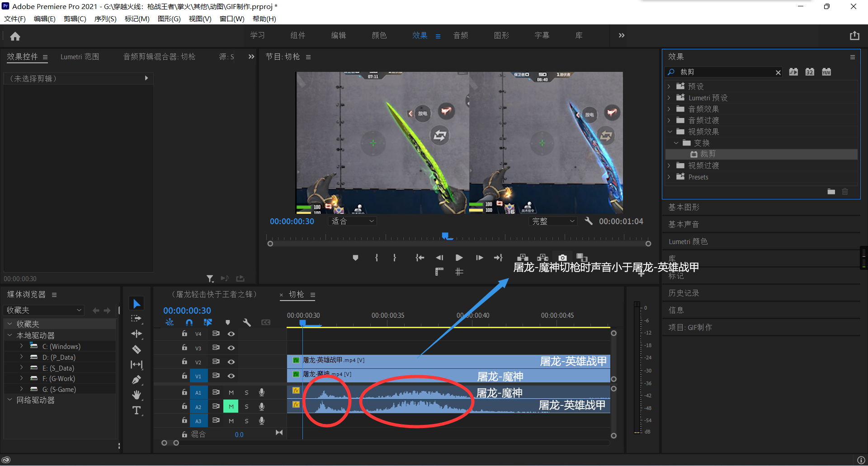This screenshot has width=868, height=466.
Task: Select the Razor tool
Action: pos(137,349)
